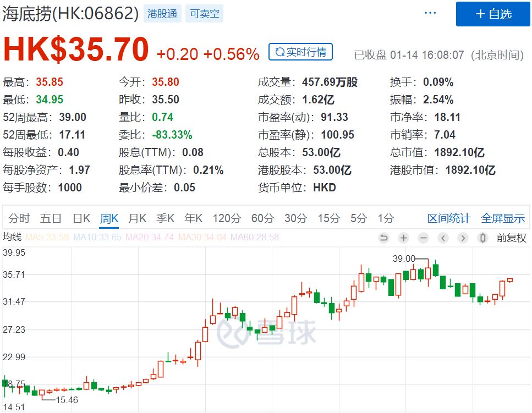Switch to the 60分 chart tab
The width and height of the screenshot is (532, 413).
262,218
